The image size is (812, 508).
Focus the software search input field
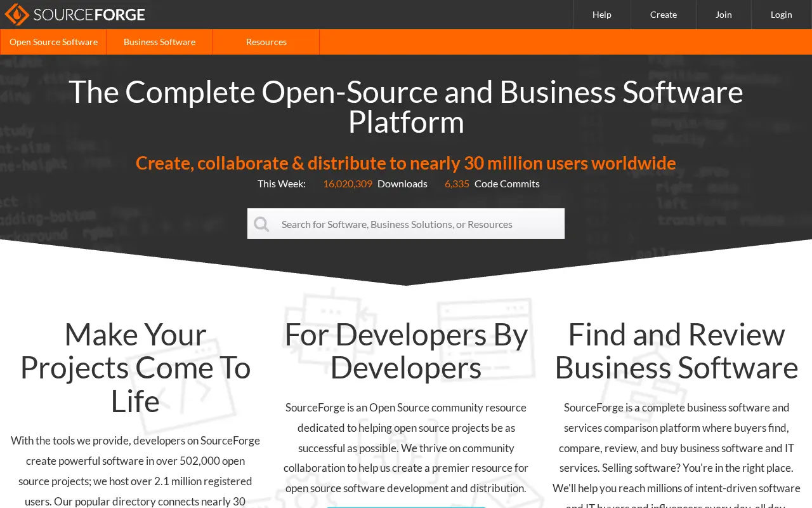(x=406, y=224)
